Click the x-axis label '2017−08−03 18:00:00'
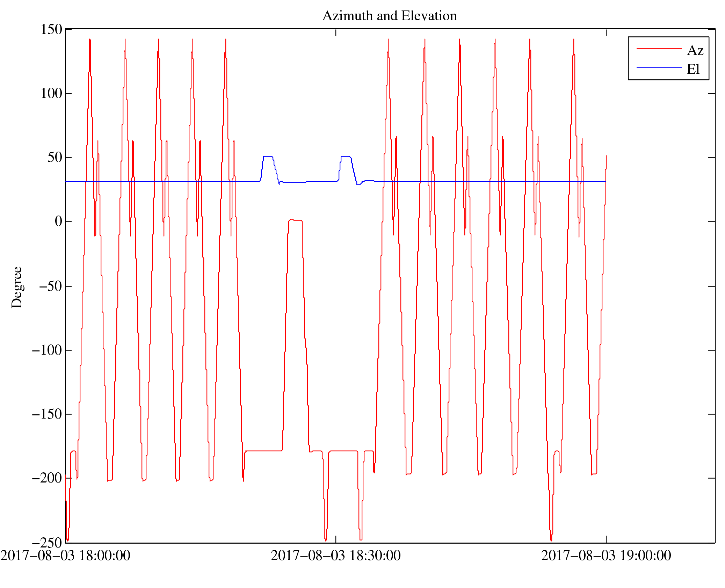This screenshot has height=588, width=725. (x=65, y=556)
